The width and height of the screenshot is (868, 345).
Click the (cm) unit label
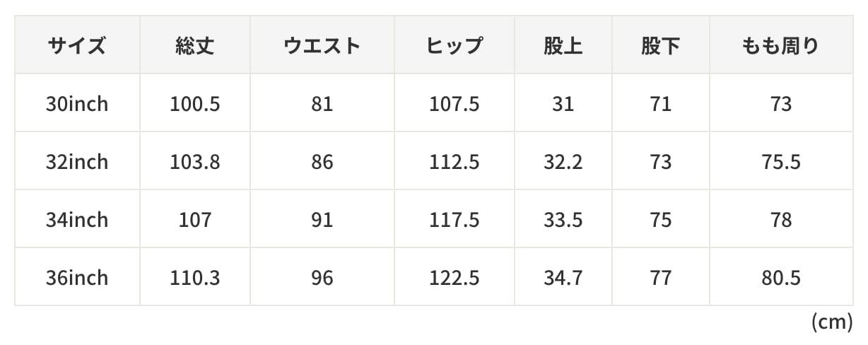point(833,322)
